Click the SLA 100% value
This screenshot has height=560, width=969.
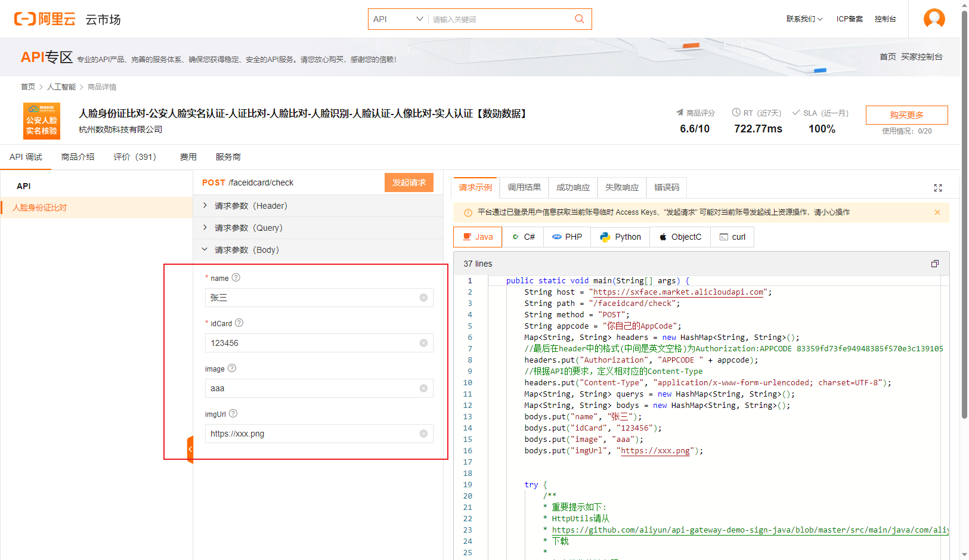[822, 129]
